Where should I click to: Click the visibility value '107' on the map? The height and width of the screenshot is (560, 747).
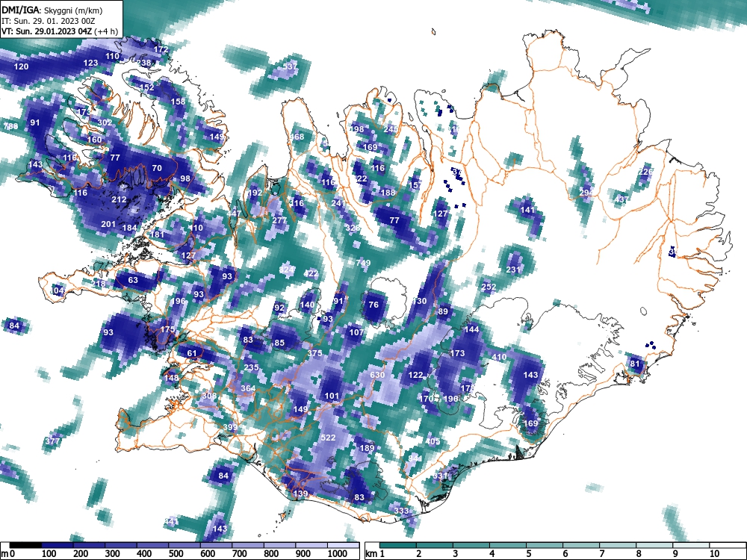pyautogui.click(x=356, y=332)
